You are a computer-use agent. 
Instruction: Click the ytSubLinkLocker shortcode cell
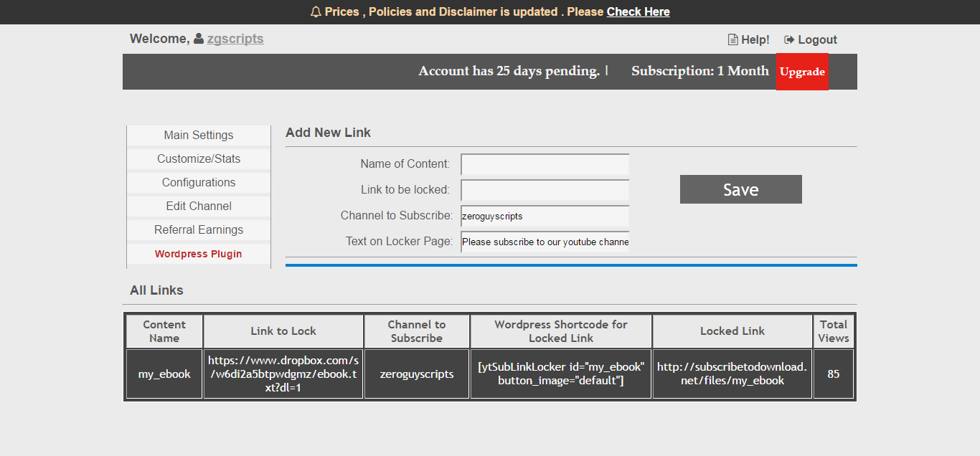click(x=561, y=374)
